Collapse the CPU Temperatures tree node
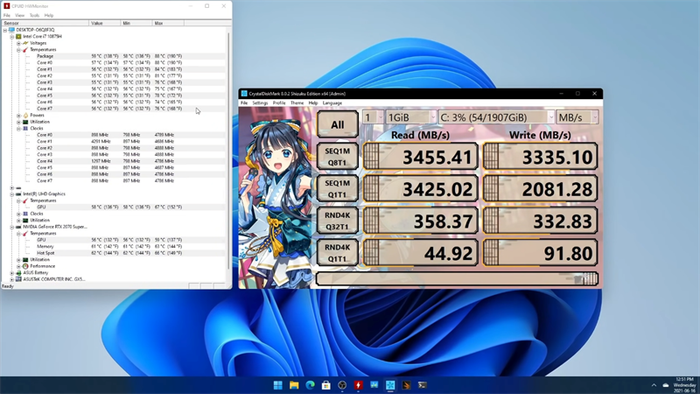The image size is (700, 394). pos(18,50)
